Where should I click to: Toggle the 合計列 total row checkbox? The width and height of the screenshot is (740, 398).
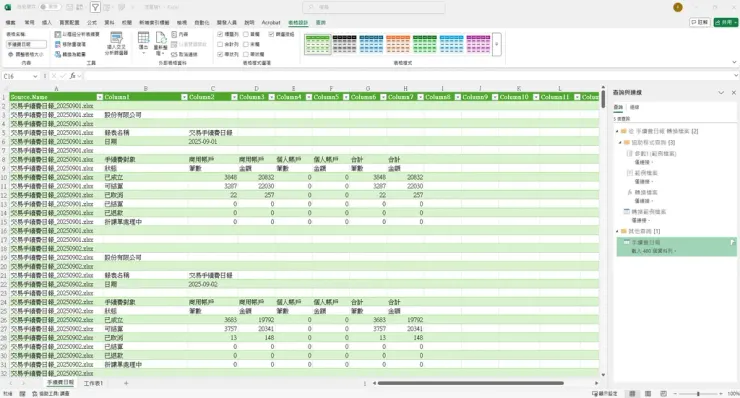[x=220, y=44]
